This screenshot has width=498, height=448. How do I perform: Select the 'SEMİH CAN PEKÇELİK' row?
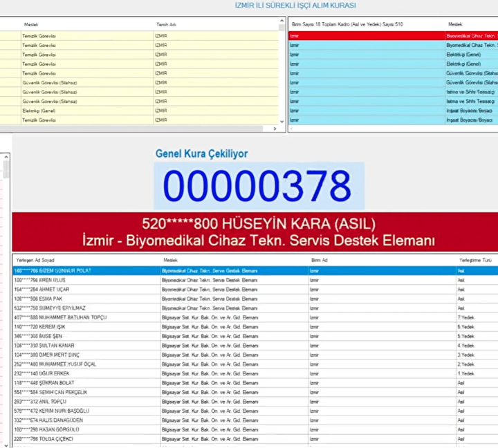coord(255,393)
